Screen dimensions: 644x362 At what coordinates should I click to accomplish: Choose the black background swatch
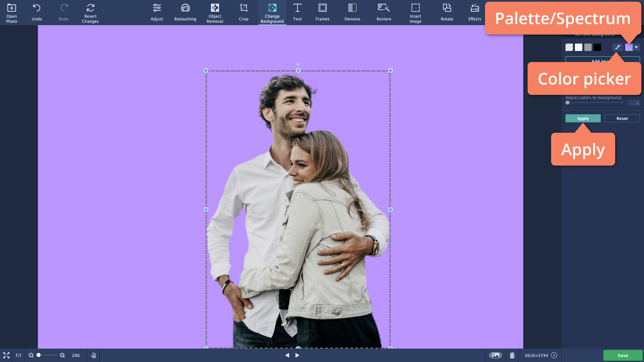pyautogui.click(x=597, y=47)
